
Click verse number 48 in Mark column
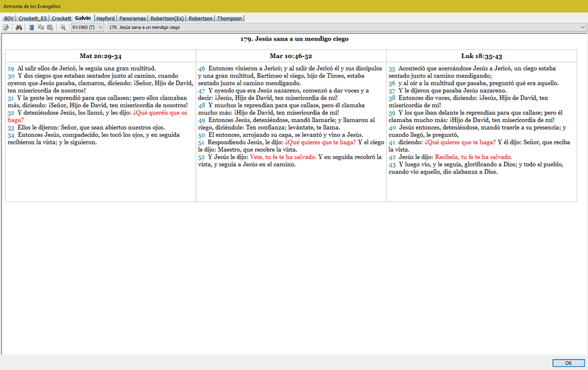tap(201, 106)
